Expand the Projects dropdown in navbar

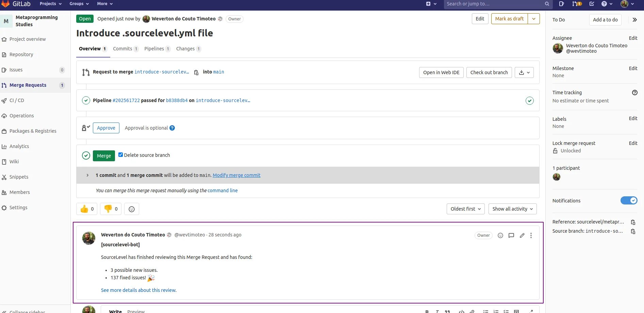[51, 4]
